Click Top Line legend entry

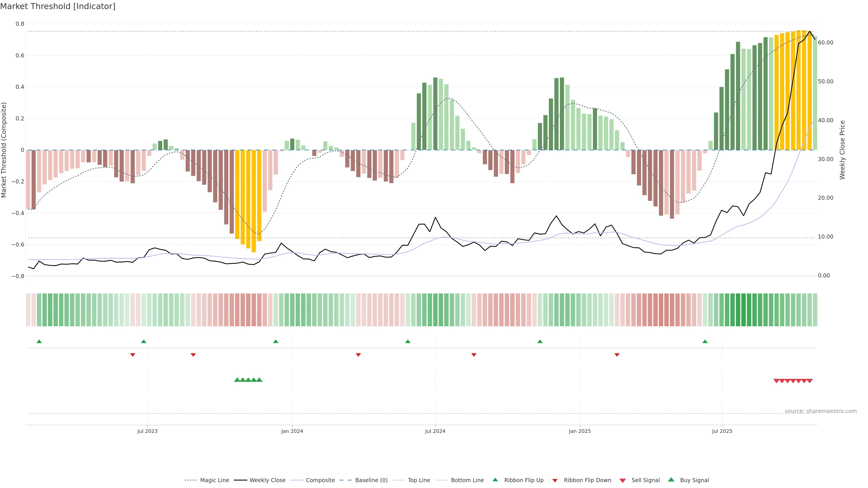coord(419,480)
